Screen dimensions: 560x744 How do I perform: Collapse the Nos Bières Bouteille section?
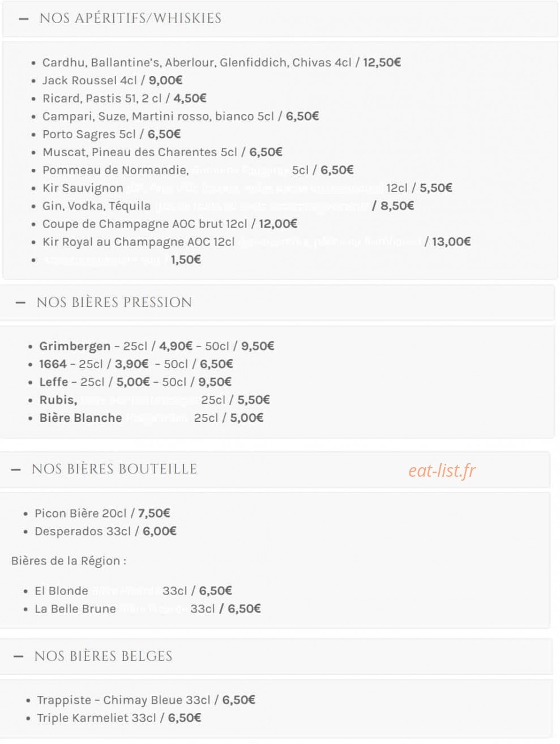pos(275,469)
